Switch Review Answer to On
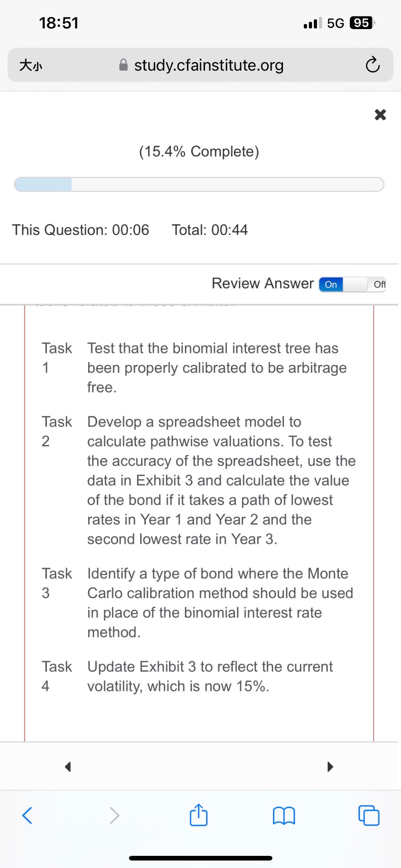The height and width of the screenshot is (868, 401). click(x=331, y=284)
